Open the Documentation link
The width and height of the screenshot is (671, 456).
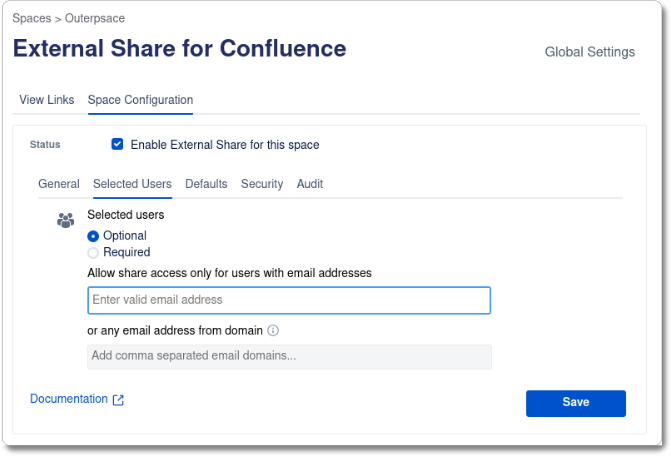(69, 399)
